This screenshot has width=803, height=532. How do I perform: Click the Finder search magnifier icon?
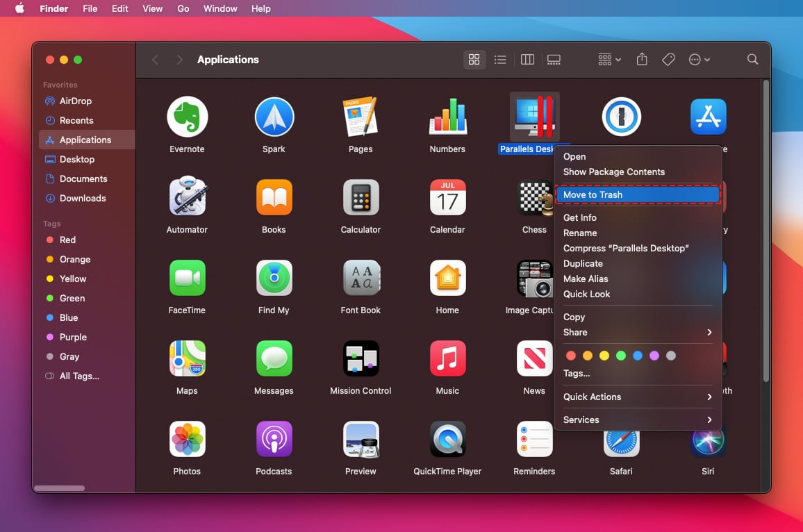752,60
